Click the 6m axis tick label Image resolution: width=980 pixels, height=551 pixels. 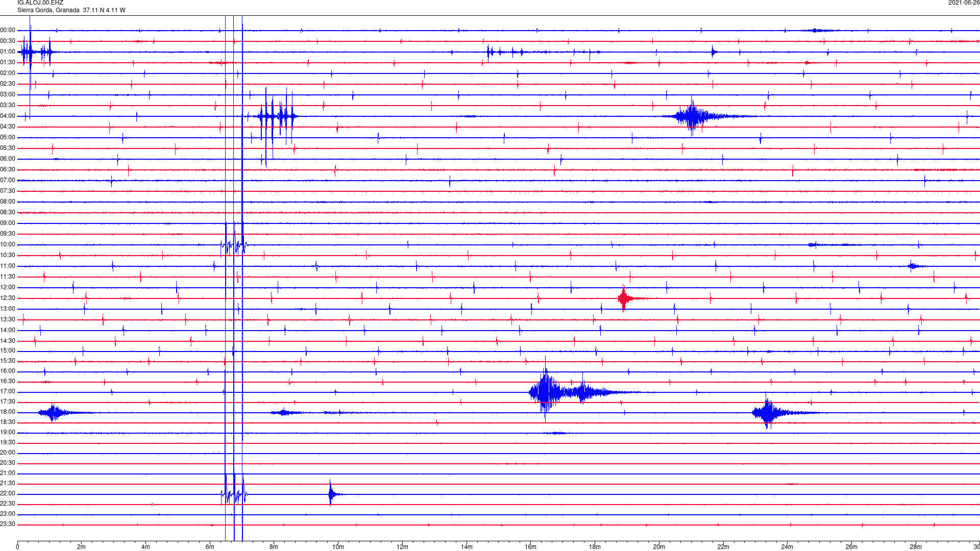(x=210, y=547)
